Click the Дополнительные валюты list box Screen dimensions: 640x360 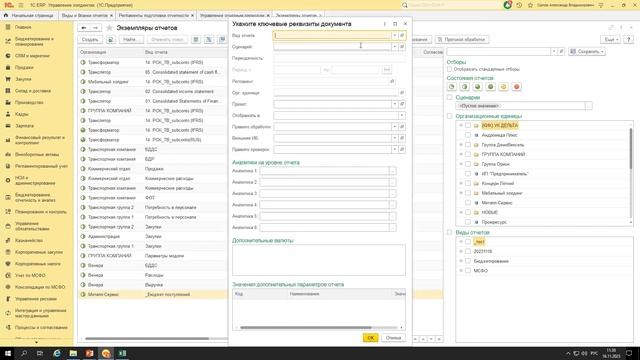319,260
